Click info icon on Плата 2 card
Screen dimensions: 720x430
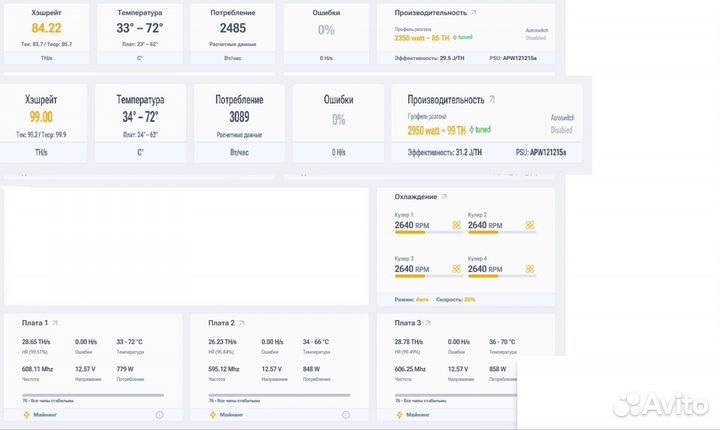346,414
